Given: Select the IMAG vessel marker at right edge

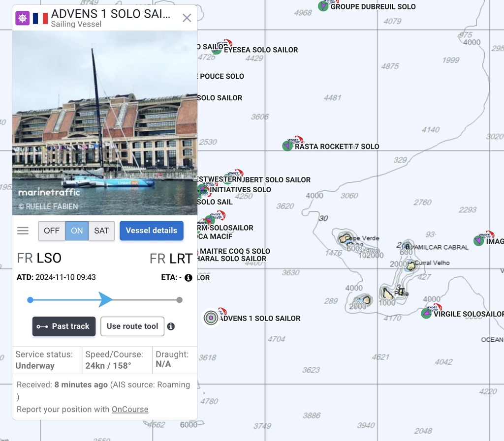Looking at the screenshot, I should click(x=478, y=240).
